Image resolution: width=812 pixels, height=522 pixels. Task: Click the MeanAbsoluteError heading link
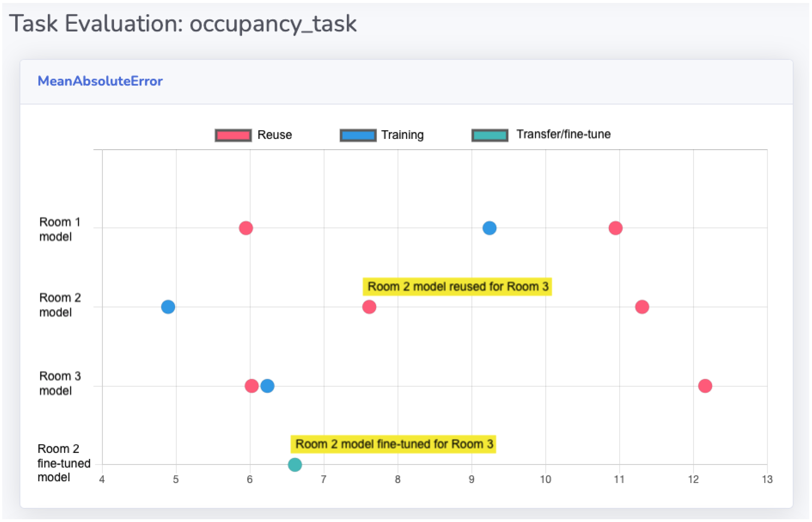100,81
